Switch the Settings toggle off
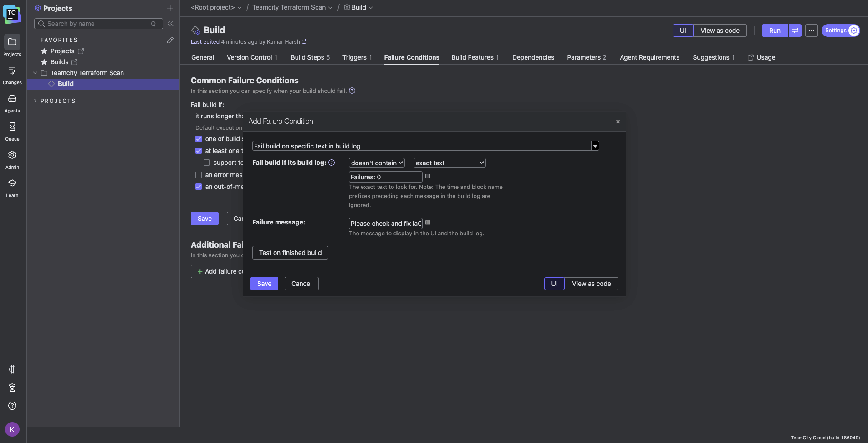 coord(841,31)
